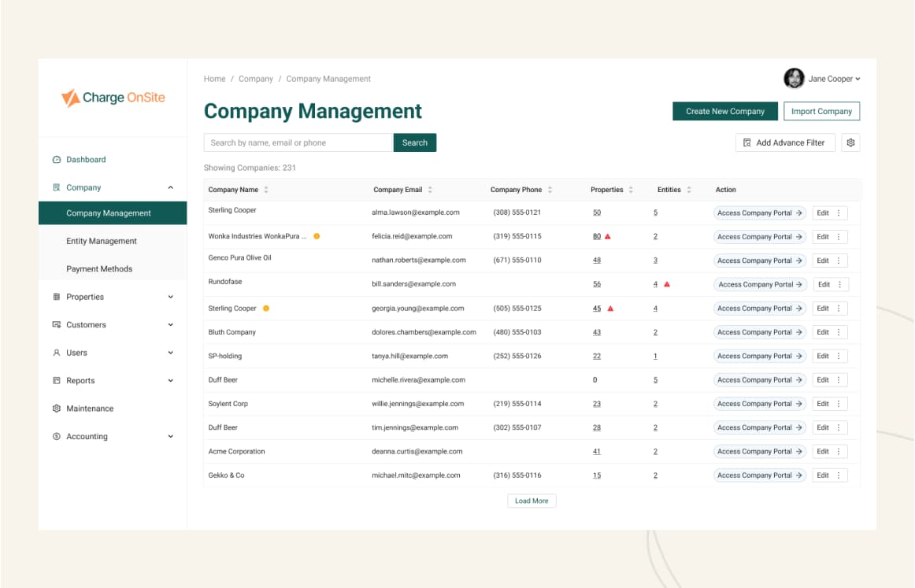The height and width of the screenshot is (588, 915).
Task: Click Load More button below table
Action: [532, 501]
